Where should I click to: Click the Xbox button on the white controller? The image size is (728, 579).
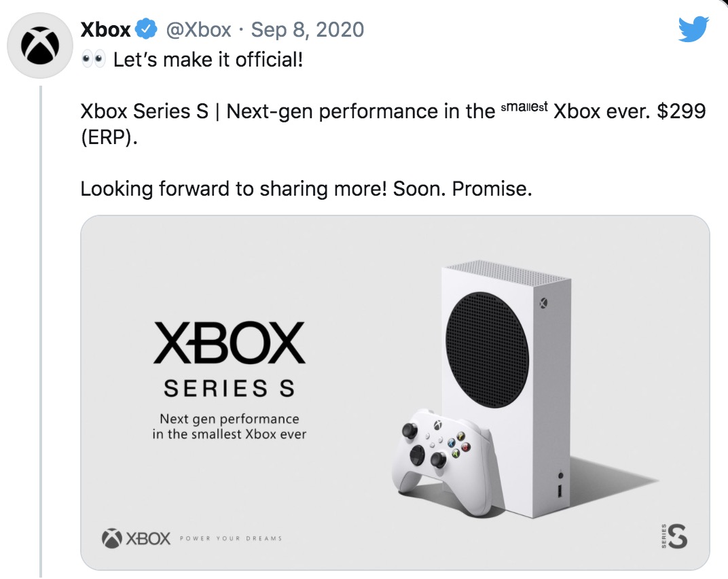[439, 426]
